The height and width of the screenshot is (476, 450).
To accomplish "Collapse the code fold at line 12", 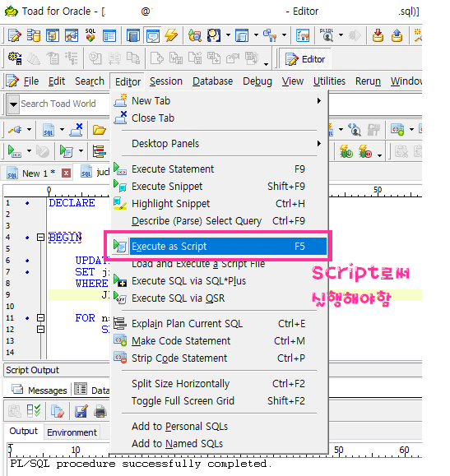I will pos(40,329).
